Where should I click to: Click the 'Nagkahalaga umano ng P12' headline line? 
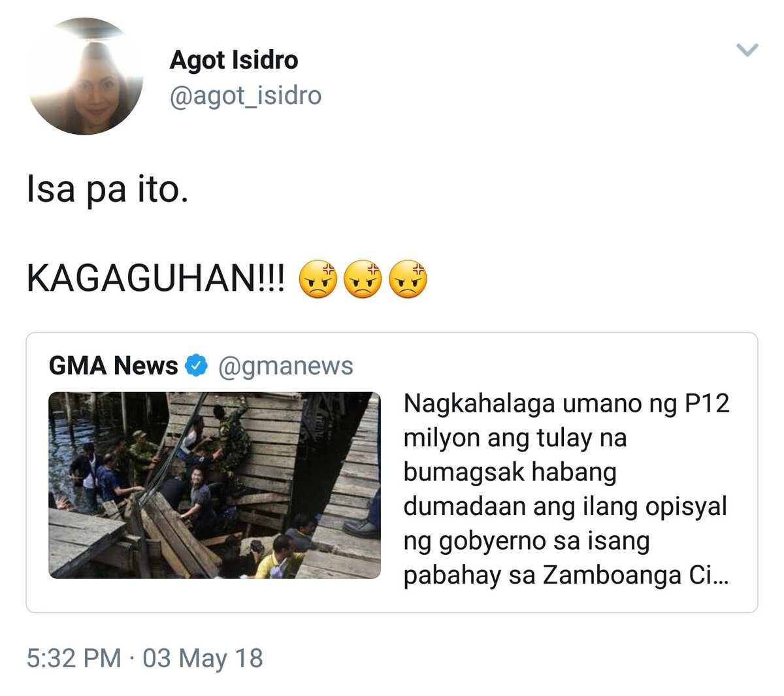click(566, 403)
